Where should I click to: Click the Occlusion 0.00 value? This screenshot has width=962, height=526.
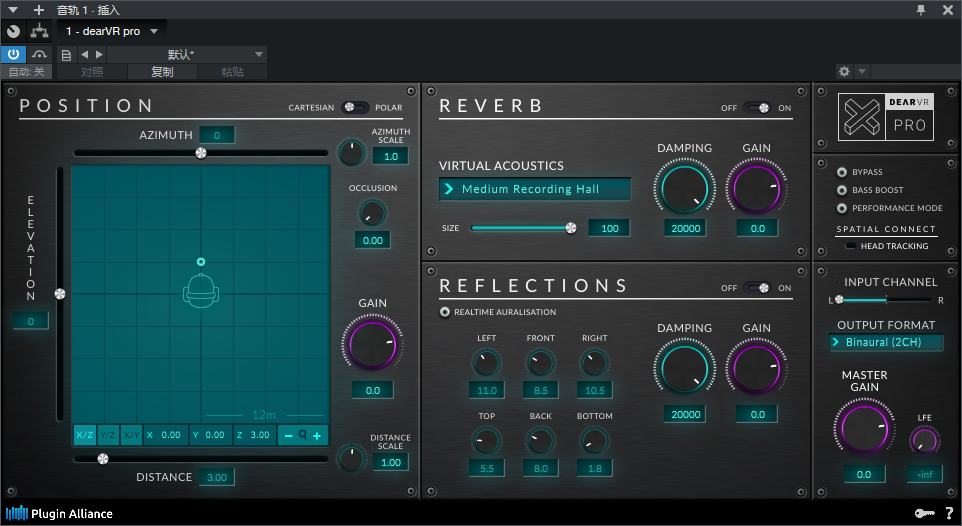(372, 240)
